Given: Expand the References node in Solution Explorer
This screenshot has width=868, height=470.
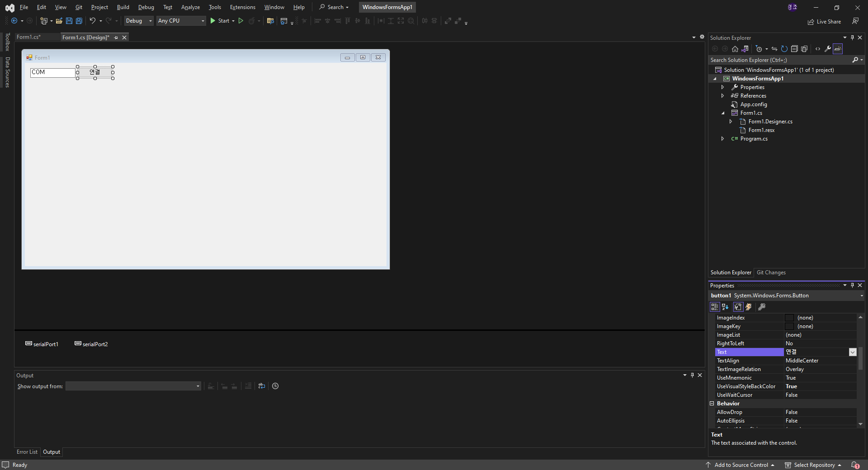Looking at the screenshot, I should [722, 96].
